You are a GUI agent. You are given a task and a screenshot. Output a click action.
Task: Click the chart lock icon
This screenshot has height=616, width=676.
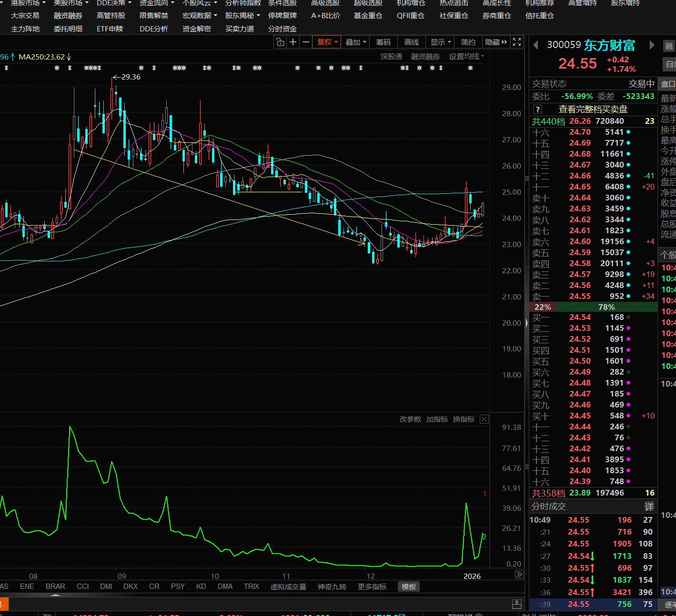pyautogui.click(x=280, y=42)
